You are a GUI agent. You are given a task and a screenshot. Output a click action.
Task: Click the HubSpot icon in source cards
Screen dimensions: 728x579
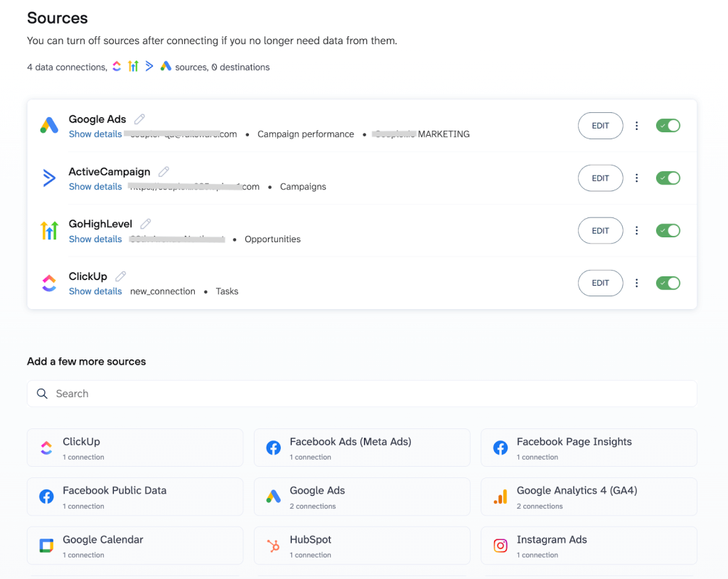tap(273, 546)
